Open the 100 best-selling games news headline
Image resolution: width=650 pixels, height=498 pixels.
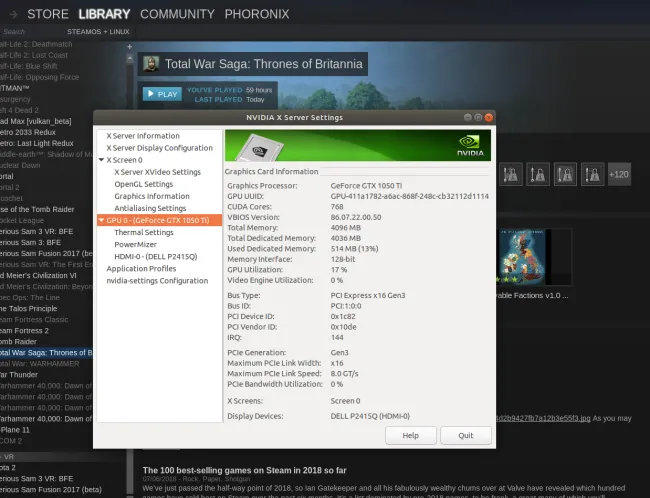tap(245, 470)
